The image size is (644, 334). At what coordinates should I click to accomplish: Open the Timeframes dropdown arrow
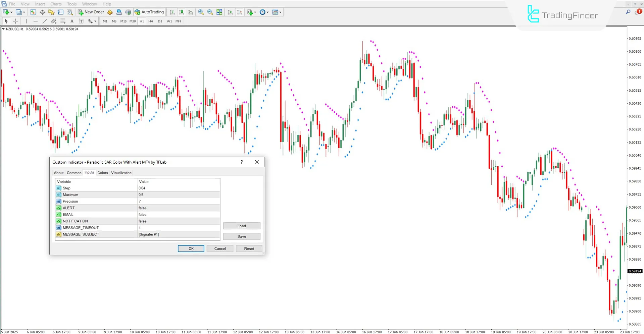point(268,12)
